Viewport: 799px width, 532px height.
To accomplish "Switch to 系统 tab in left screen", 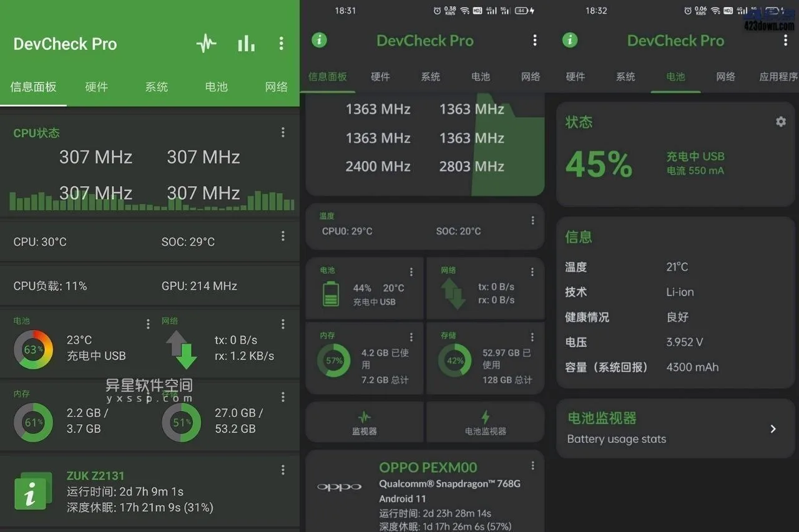I will (x=157, y=87).
